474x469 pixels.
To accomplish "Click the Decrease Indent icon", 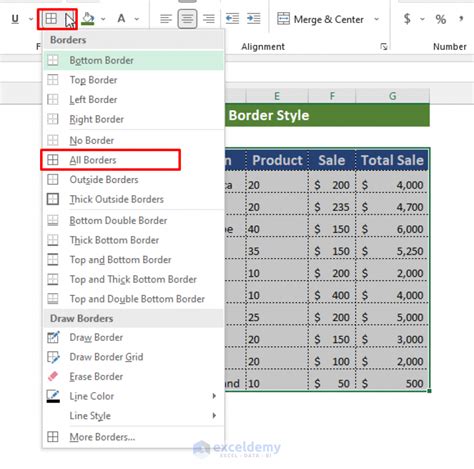I will click(232, 19).
